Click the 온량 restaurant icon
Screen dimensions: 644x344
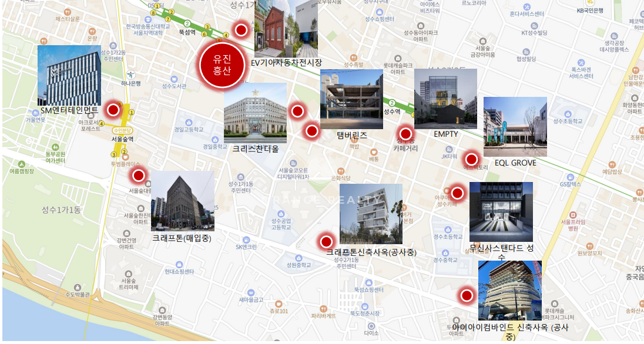[92, 31]
